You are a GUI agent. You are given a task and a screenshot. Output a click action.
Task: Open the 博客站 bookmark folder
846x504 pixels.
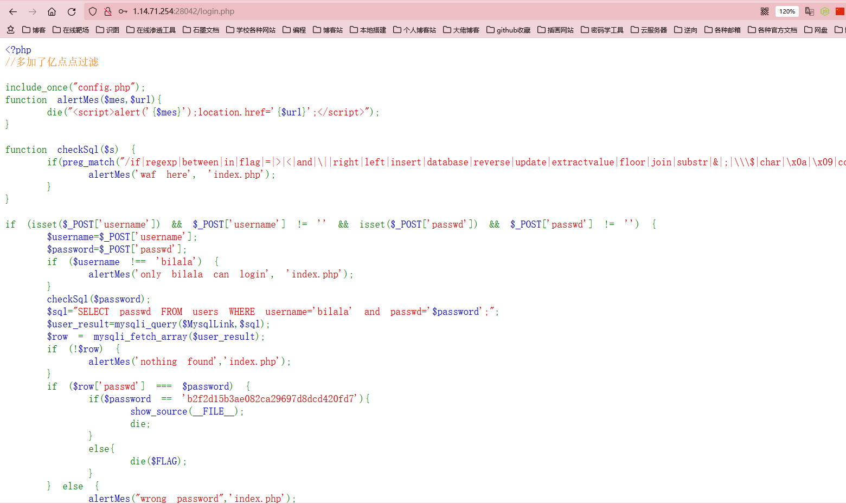click(328, 30)
